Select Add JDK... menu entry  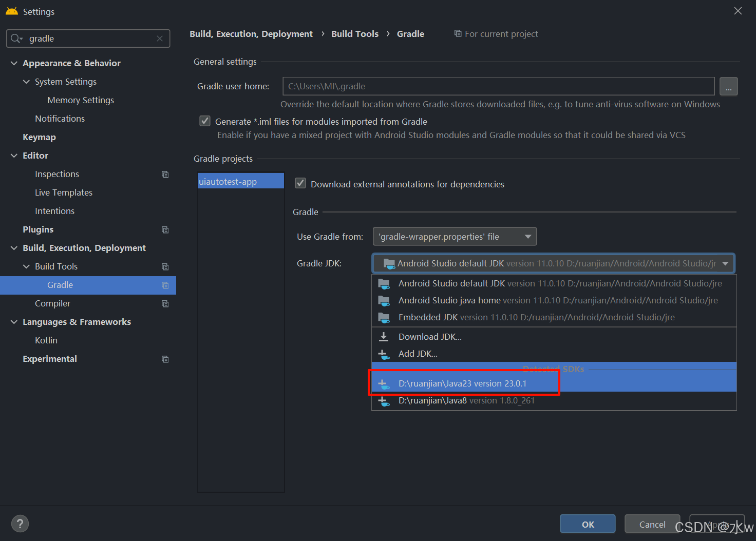pos(554,354)
